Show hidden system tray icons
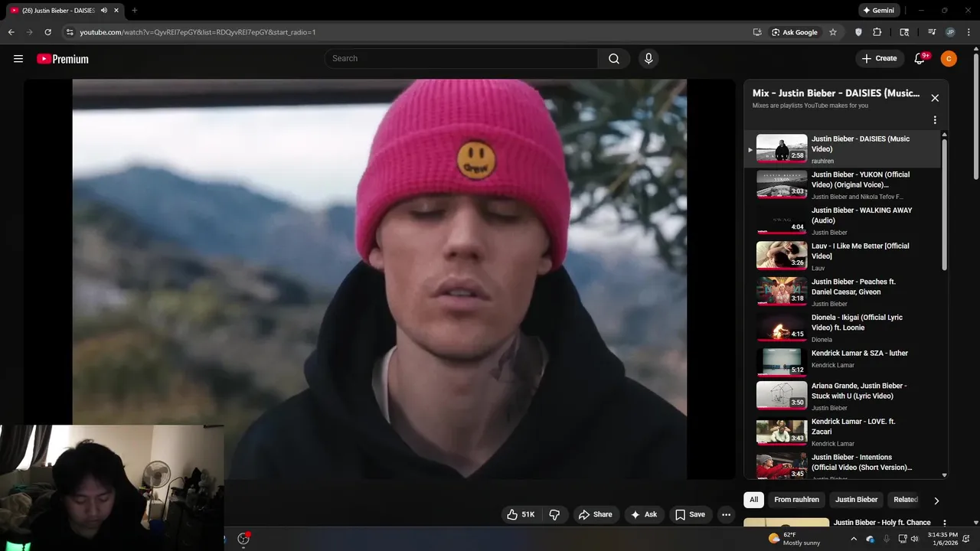 tap(854, 539)
